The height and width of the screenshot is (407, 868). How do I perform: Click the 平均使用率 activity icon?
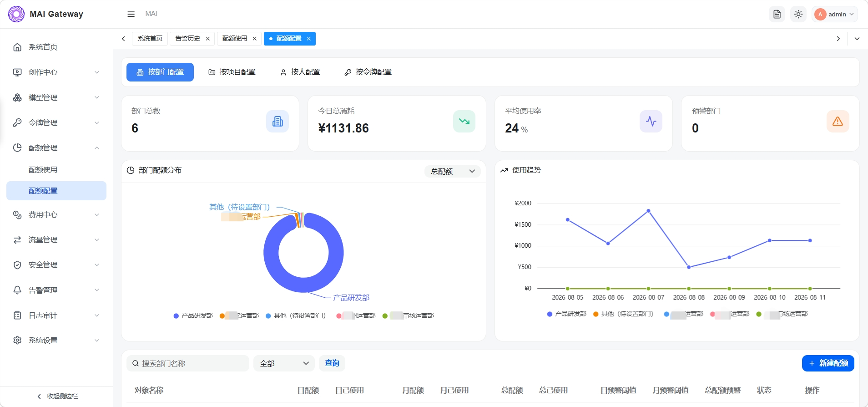point(651,122)
